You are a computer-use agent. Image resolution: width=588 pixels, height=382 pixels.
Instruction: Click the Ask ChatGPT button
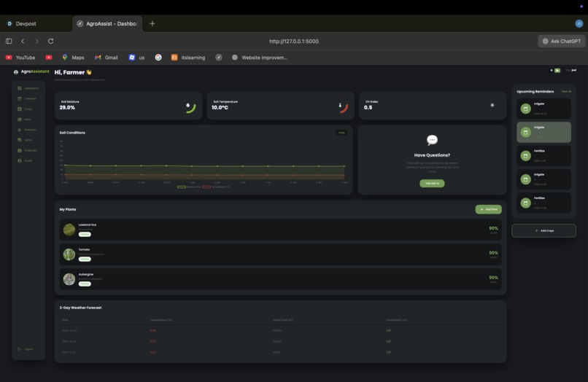(562, 42)
